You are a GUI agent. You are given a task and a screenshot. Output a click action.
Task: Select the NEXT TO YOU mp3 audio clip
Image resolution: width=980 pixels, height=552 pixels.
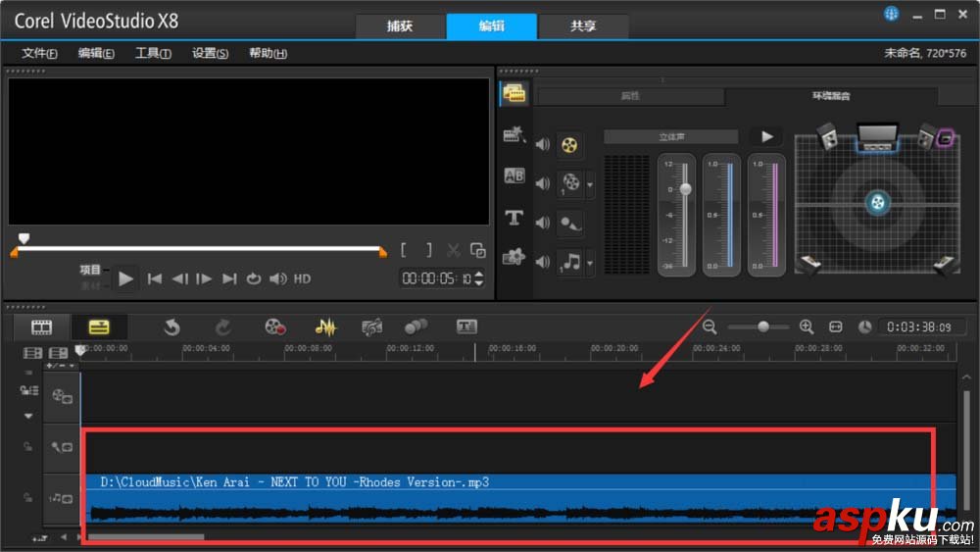[x=520, y=499]
